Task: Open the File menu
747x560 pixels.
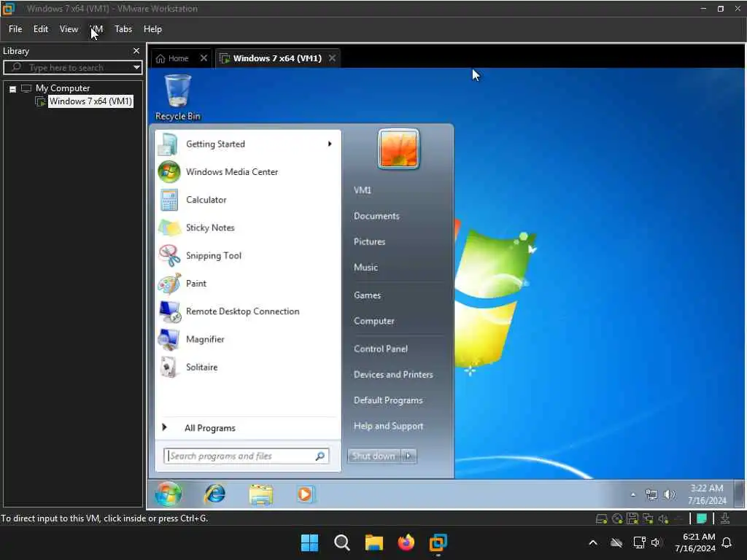Action: tap(15, 29)
